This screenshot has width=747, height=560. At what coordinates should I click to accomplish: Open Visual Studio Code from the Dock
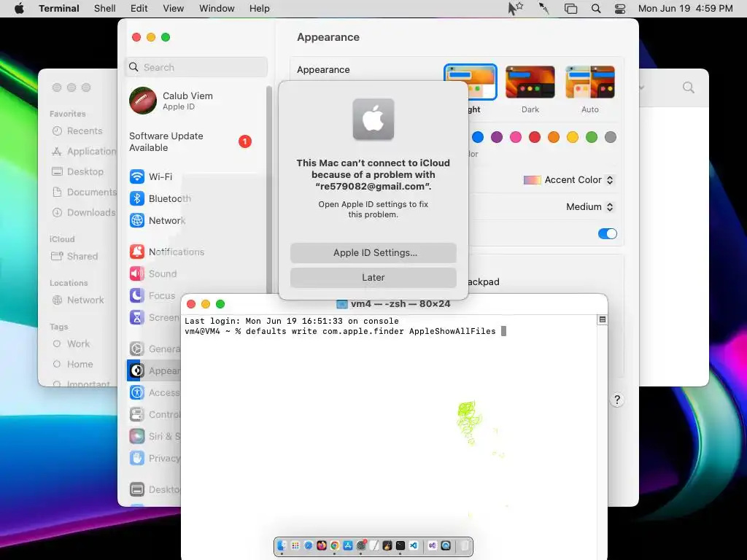tap(414, 545)
